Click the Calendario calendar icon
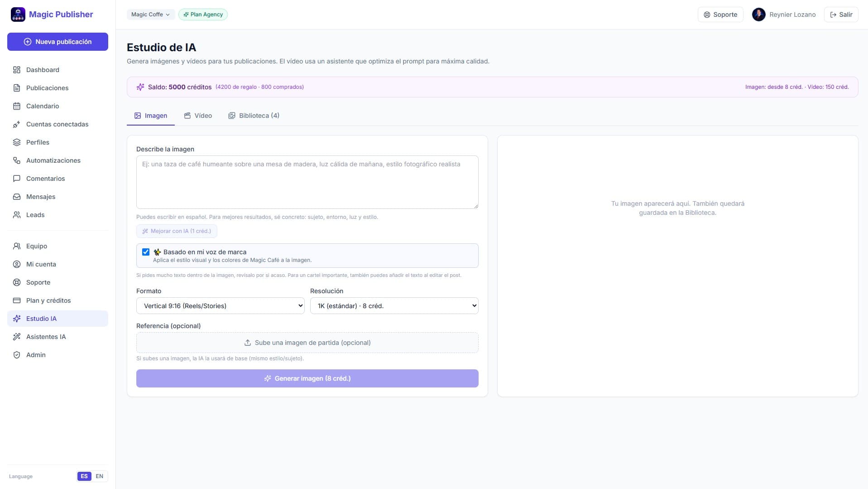868x489 pixels. tap(17, 106)
